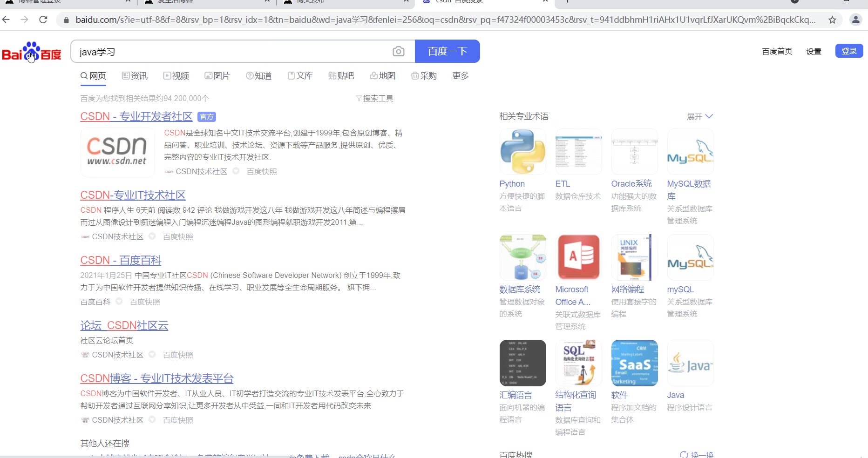Refresh hot search with 换一换 icon

(x=684, y=455)
